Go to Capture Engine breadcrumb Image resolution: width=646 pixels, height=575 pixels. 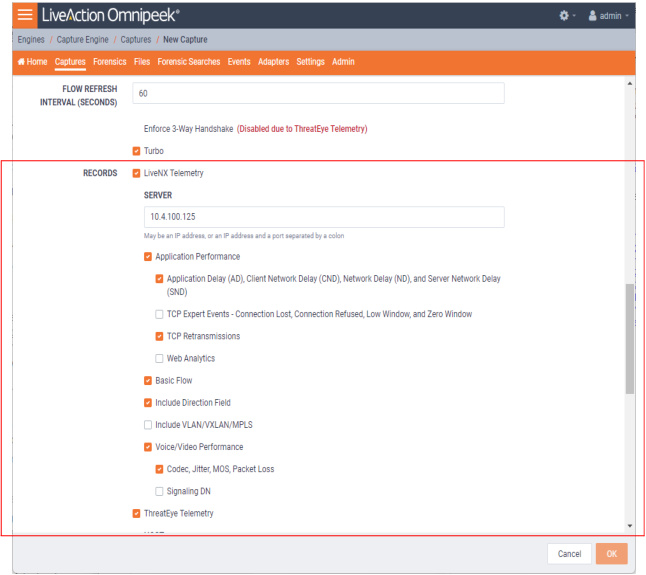click(82, 40)
